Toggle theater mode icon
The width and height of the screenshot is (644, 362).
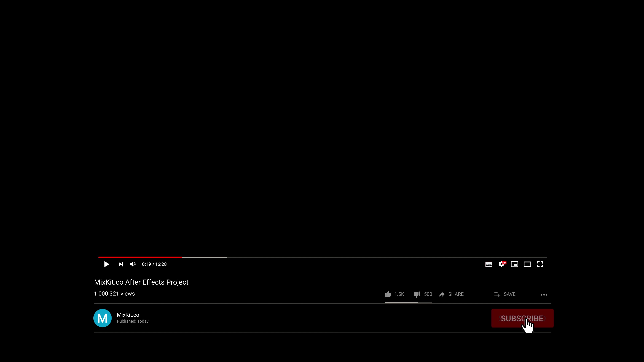(527, 264)
